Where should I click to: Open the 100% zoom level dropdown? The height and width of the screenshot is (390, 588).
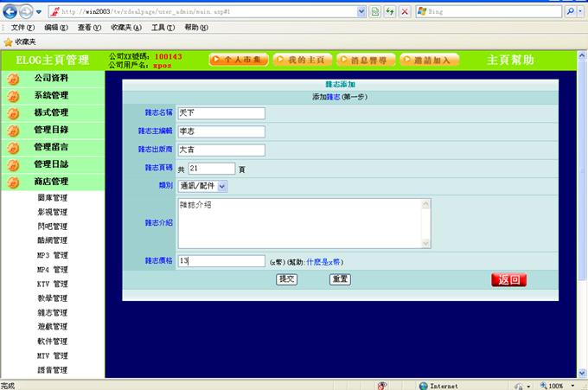point(571,386)
